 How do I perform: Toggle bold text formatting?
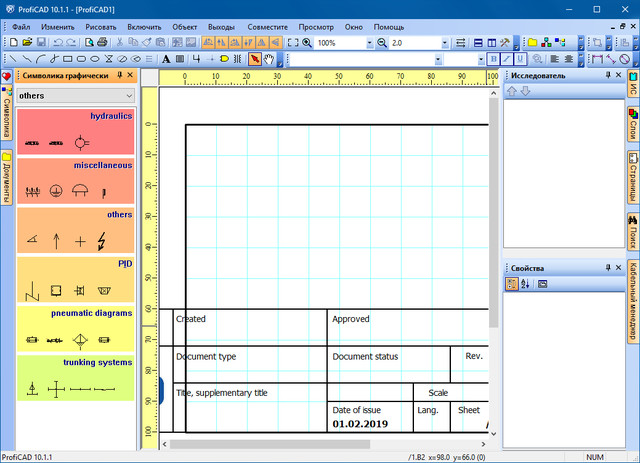(493, 59)
